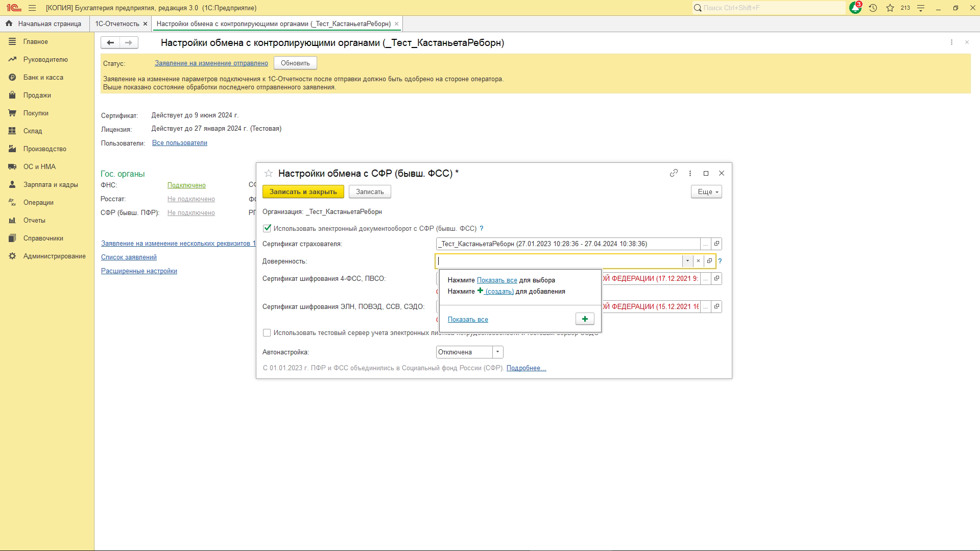
Task: Switch to Начальная страница tab
Action: point(44,24)
